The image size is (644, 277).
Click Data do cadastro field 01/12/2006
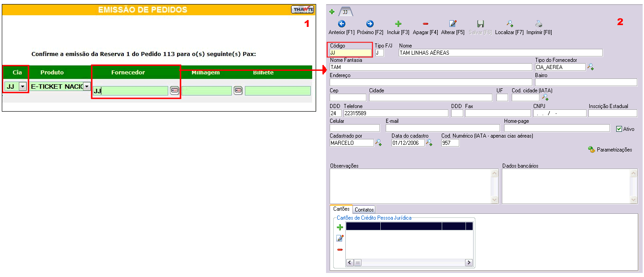[408, 143]
